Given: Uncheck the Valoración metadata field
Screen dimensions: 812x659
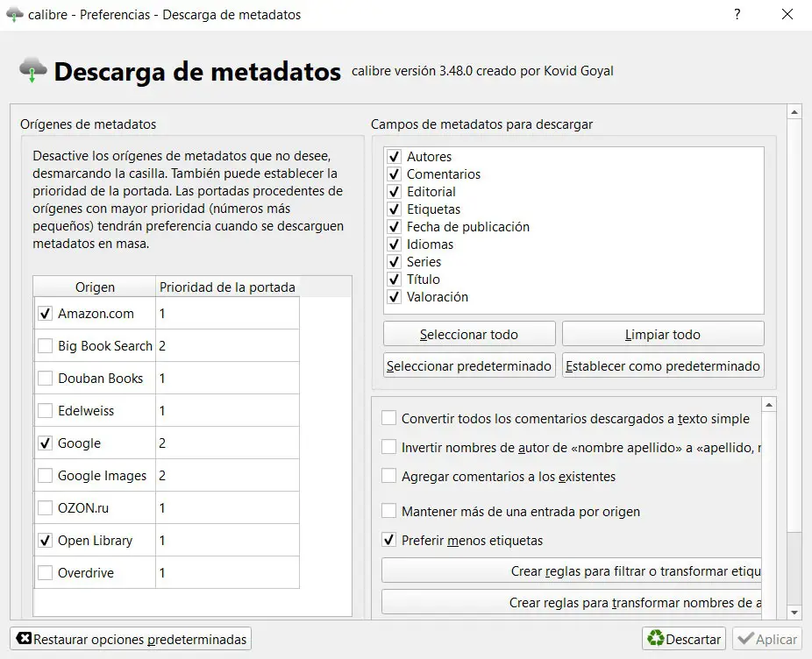Looking at the screenshot, I should point(394,296).
